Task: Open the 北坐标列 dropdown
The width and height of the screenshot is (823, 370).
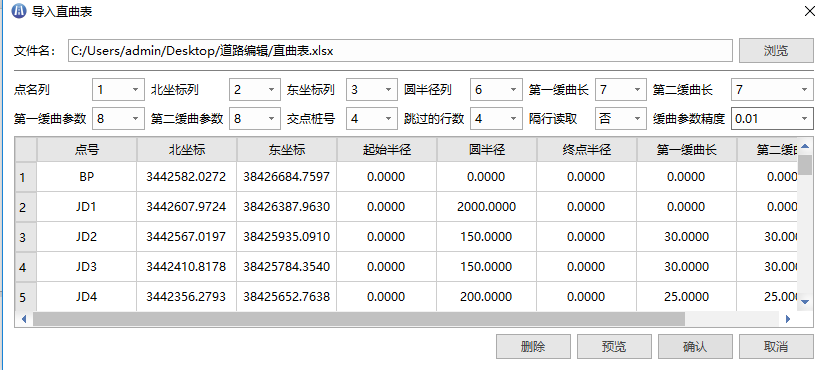Action: point(255,90)
